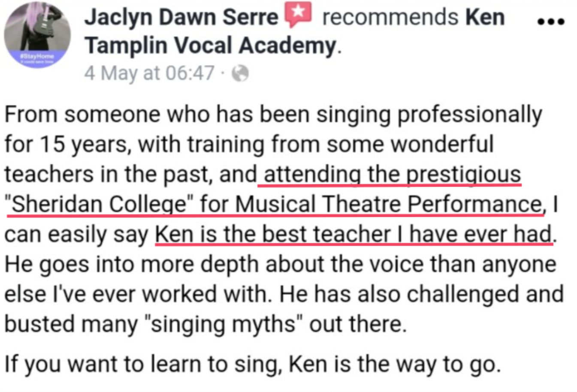The width and height of the screenshot is (577, 392).
Task: Click the pink recommendation star badge icon
Action: (x=299, y=15)
